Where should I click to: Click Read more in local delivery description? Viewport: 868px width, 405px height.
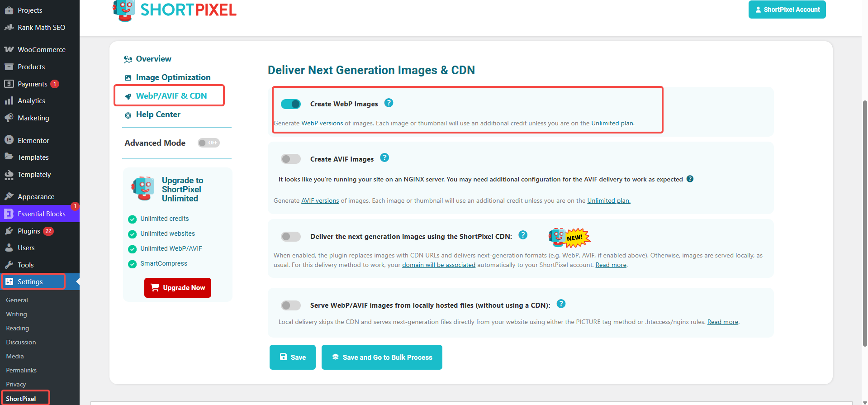[x=723, y=322]
